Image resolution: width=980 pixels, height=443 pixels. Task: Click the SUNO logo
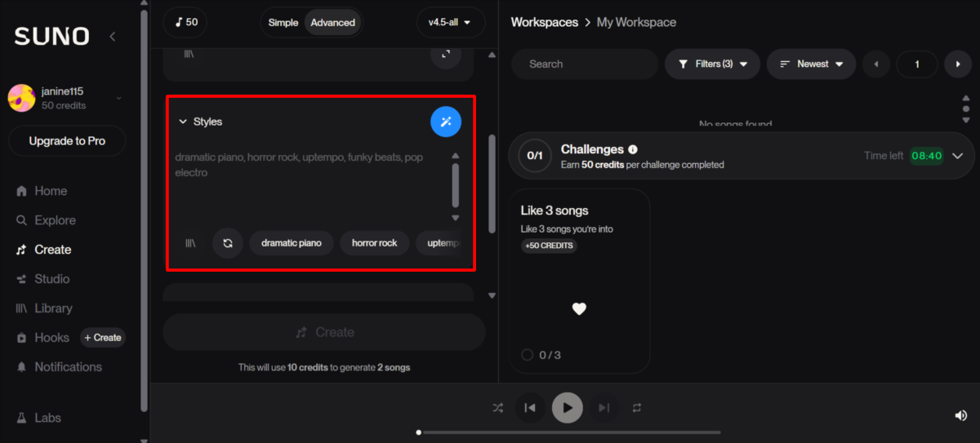pos(52,36)
